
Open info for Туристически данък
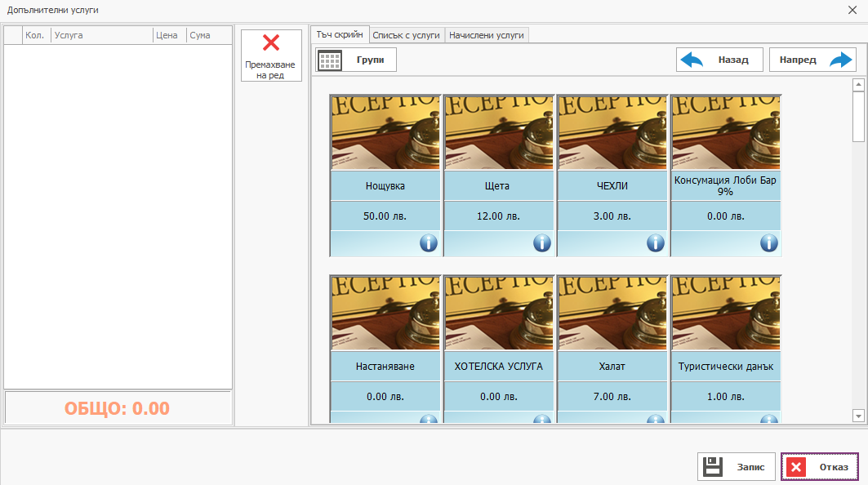point(768,420)
